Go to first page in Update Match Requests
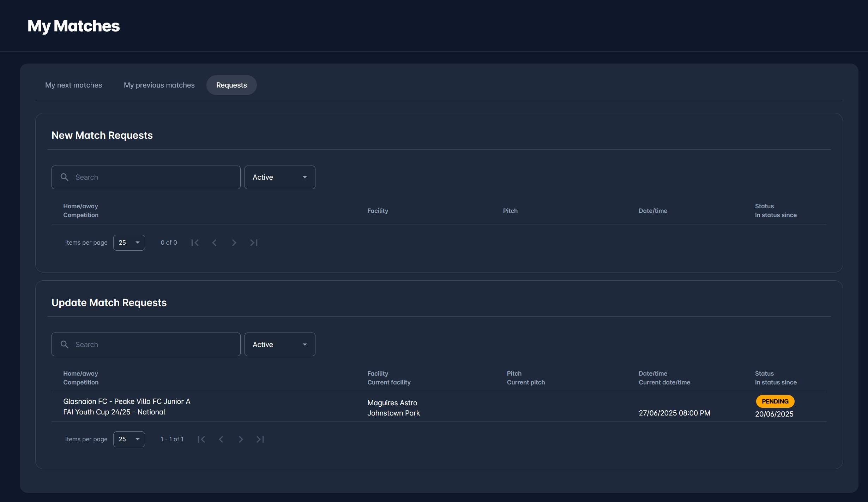Image resolution: width=868 pixels, height=502 pixels. click(201, 439)
